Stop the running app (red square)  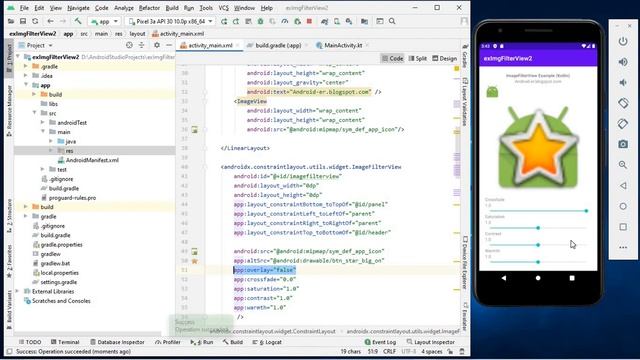(309, 21)
